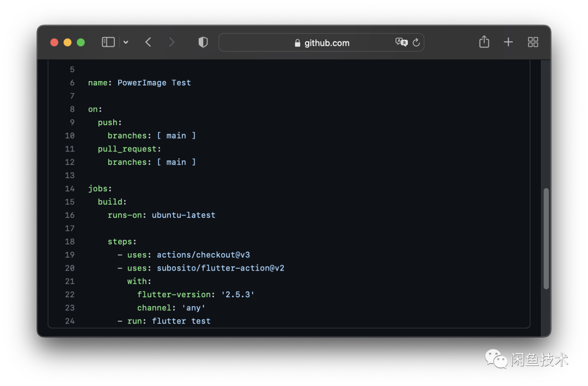The image size is (588, 386).
Task: Reload the github.com page
Action: pos(416,42)
